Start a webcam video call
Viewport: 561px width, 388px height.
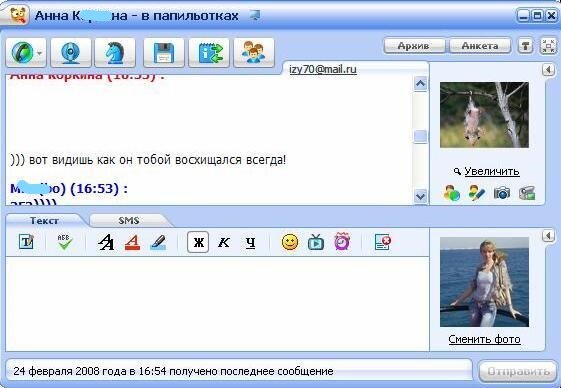(x=71, y=53)
